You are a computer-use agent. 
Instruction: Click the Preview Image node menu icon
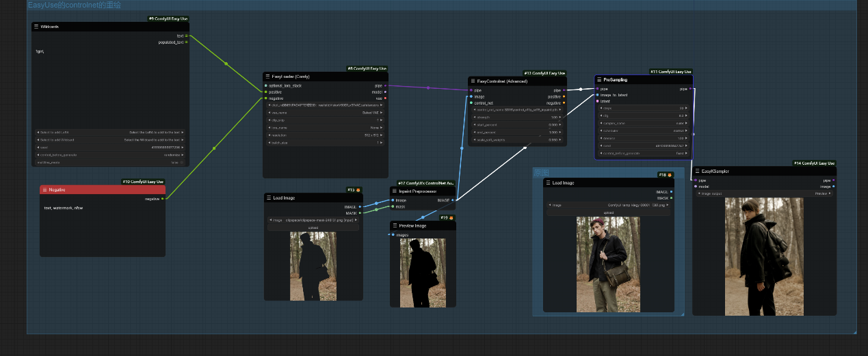pos(395,225)
